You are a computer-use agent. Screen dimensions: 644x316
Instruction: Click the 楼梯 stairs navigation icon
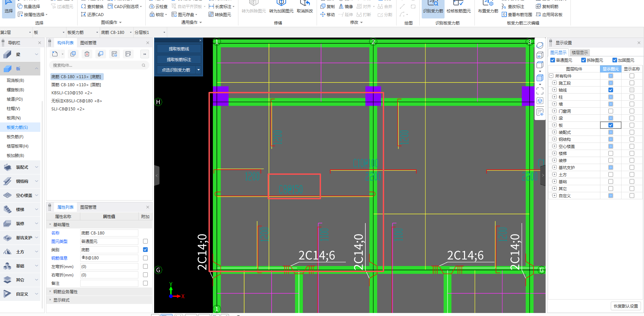point(7,209)
